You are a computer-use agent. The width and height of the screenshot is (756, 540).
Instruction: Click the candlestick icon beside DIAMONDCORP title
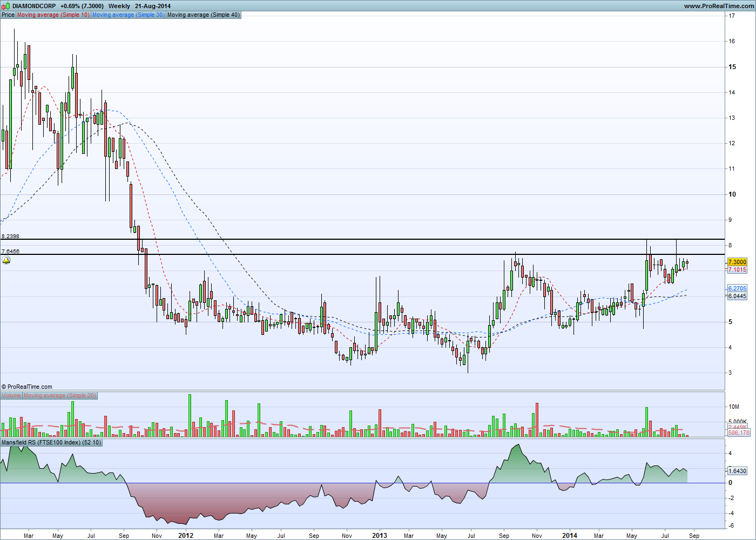[x=6, y=6]
